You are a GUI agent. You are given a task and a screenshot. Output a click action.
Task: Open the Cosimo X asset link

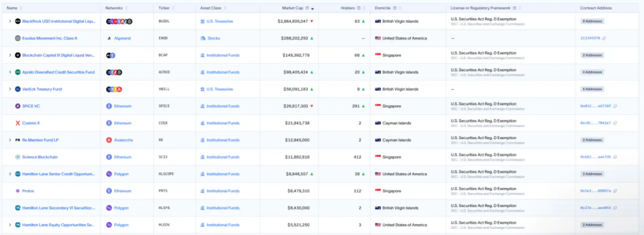tap(31, 123)
